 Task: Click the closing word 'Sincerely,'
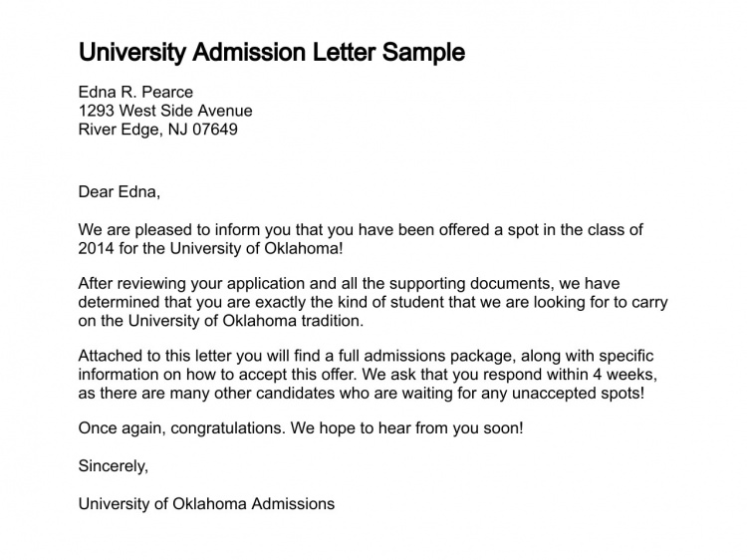pos(114,465)
